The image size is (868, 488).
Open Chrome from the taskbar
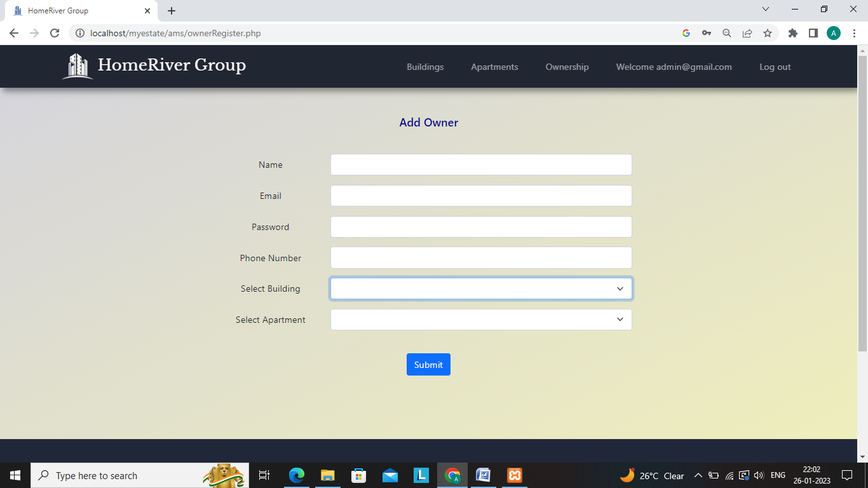pos(452,475)
